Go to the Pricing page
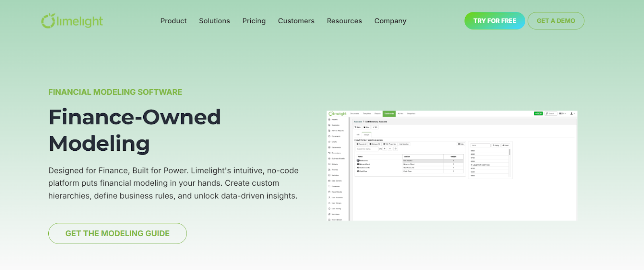 [254, 21]
